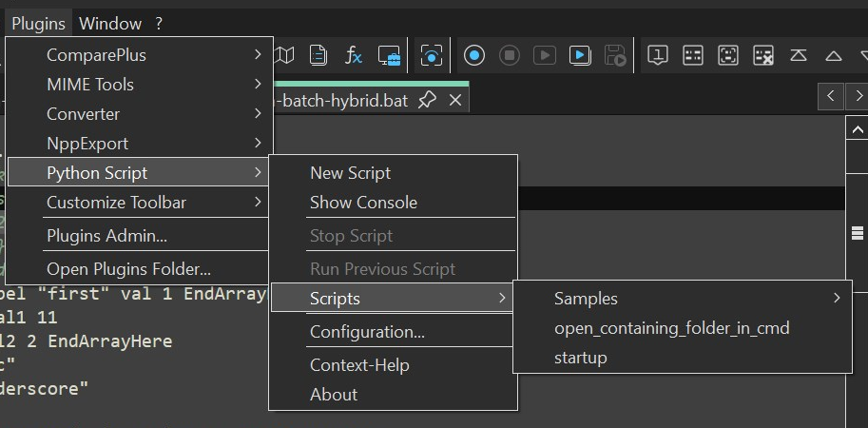Click the Document List toolbar icon

318,56
